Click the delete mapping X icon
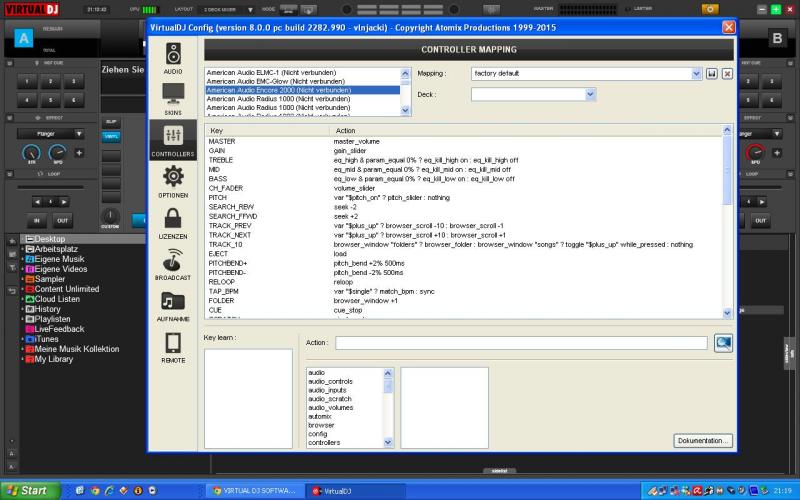Screen dimensions: 800x500 coord(728,73)
